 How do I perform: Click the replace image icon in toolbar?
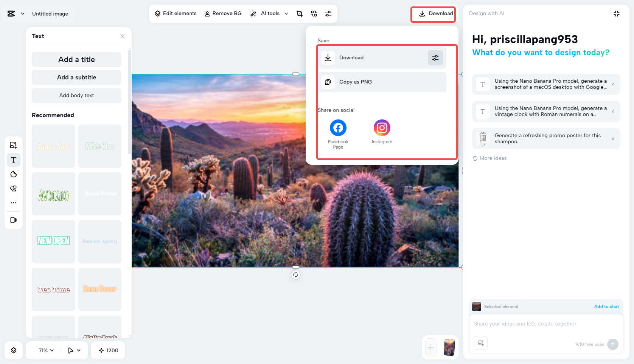pos(314,14)
